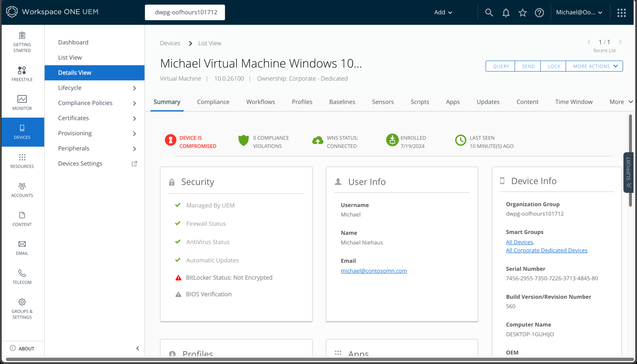This screenshot has height=364, width=637.
Task: Open the help question mark icon
Action: [x=539, y=13]
